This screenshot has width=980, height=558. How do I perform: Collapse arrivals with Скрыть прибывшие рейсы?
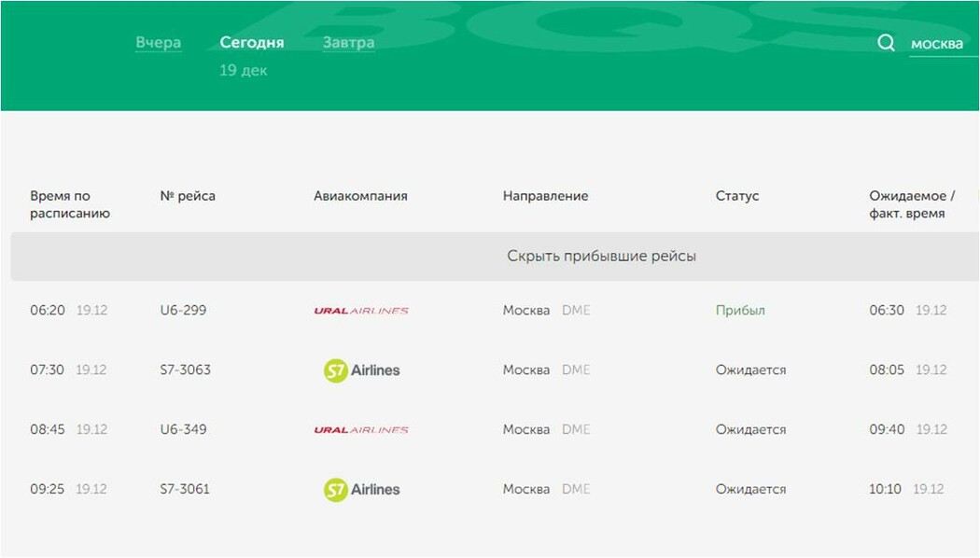tap(601, 256)
